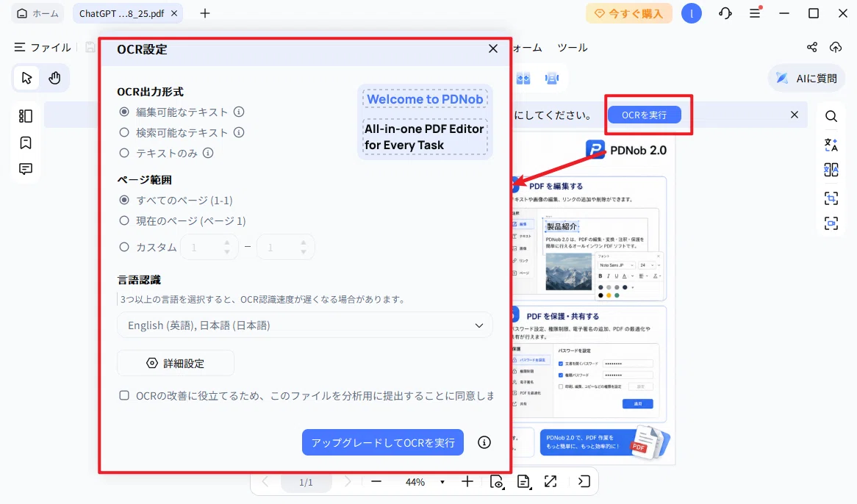Viewport: 857px width, 504px height.
Task: Click the translate icon in right sidebar
Action: coord(831,145)
